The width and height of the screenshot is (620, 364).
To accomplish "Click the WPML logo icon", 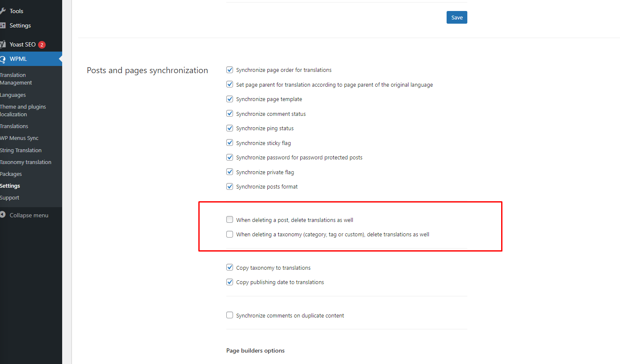I will click(3, 59).
